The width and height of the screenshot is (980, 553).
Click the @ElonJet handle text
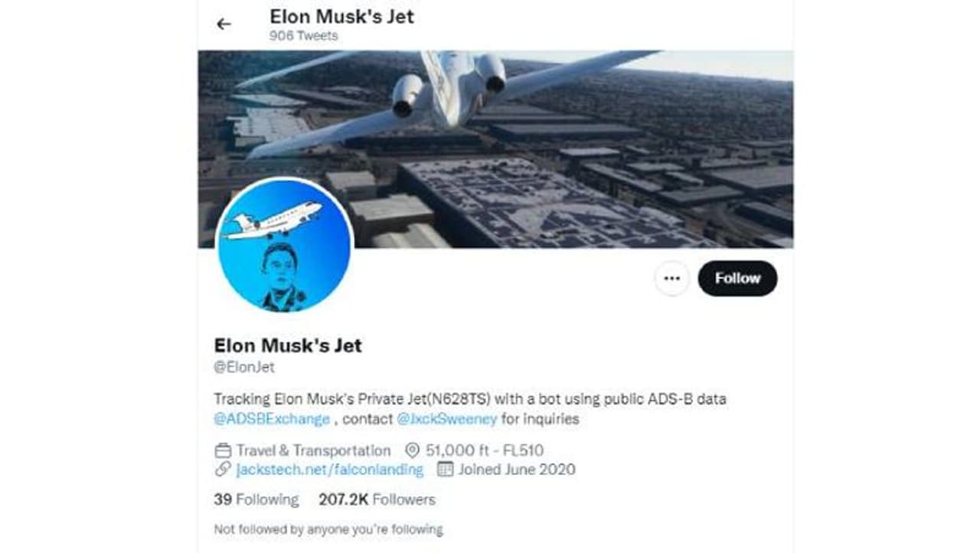[243, 367]
